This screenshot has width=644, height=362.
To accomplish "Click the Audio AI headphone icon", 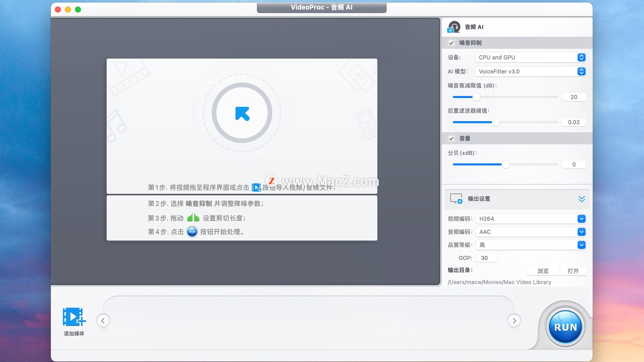I will coord(454,27).
